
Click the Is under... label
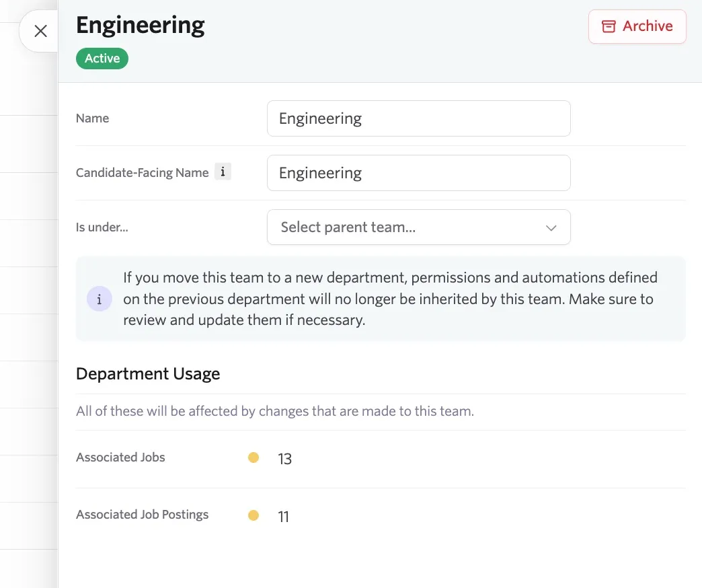tap(102, 227)
